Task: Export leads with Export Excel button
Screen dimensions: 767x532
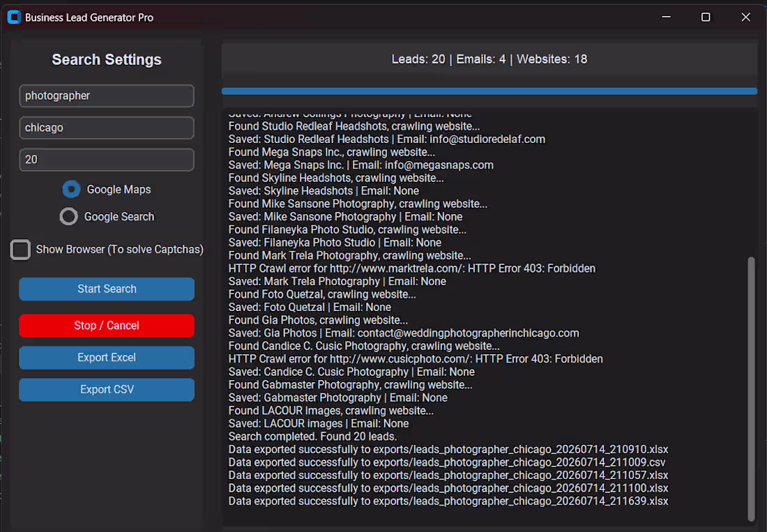Action: 107,358
